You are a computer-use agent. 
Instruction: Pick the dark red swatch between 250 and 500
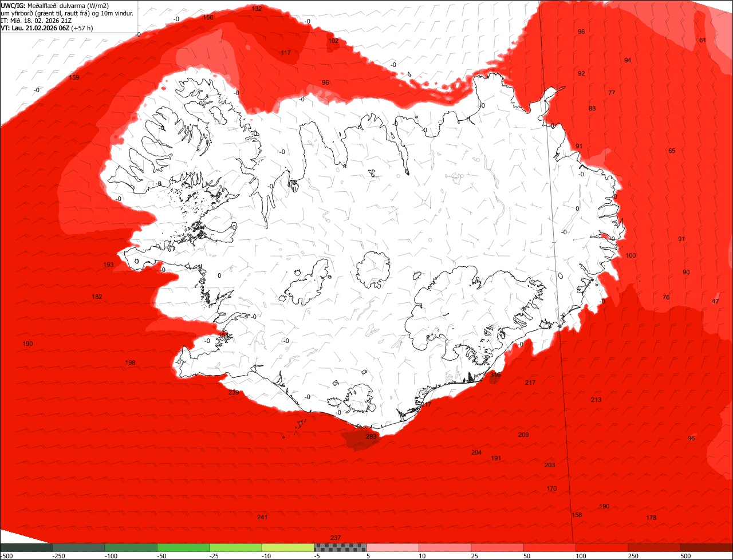coord(655,547)
